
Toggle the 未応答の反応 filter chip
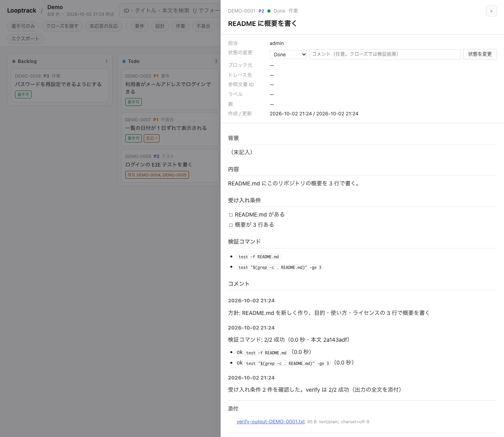tap(104, 26)
